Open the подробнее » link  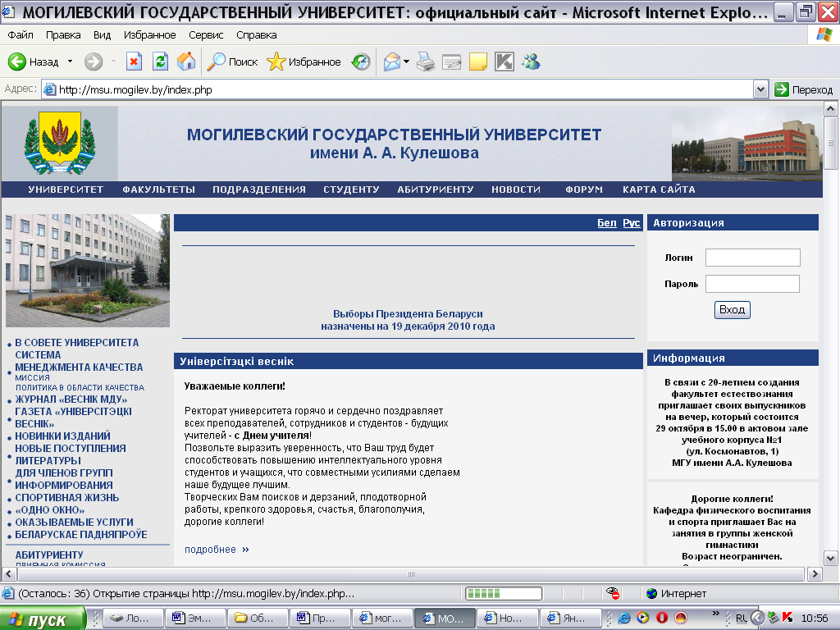(217, 549)
